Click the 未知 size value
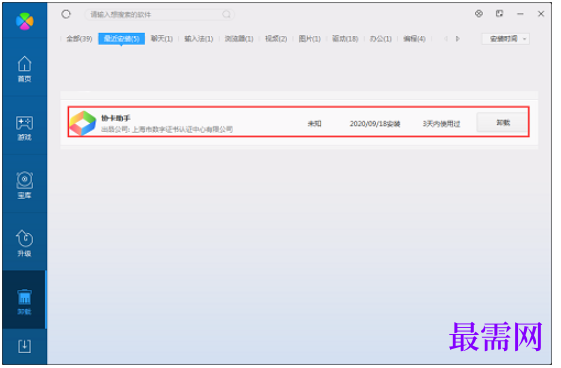 [x=314, y=124]
